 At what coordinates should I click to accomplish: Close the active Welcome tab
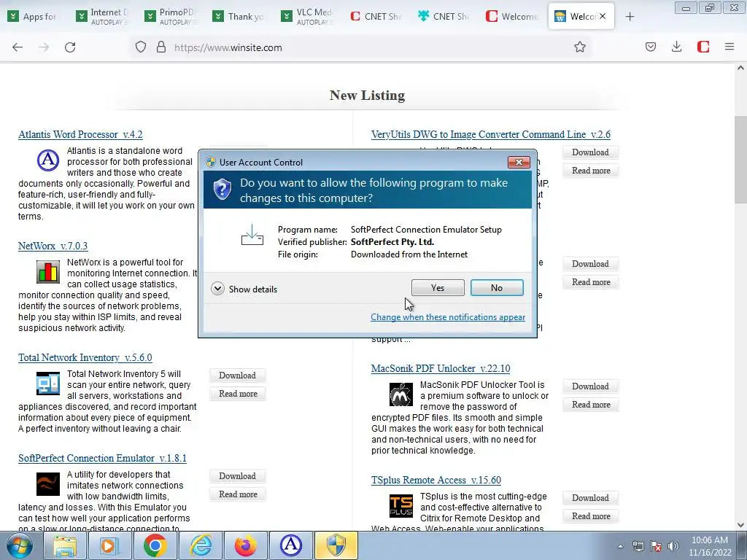603,16
